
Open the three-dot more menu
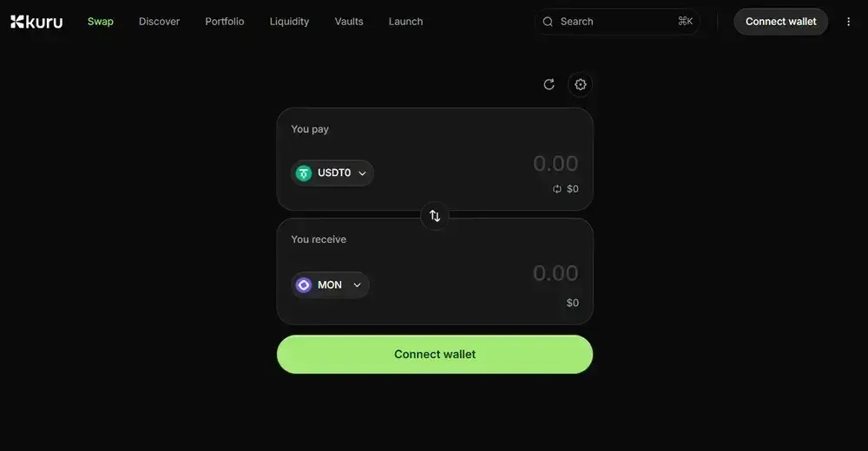pyautogui.click(x=848, y=22)
